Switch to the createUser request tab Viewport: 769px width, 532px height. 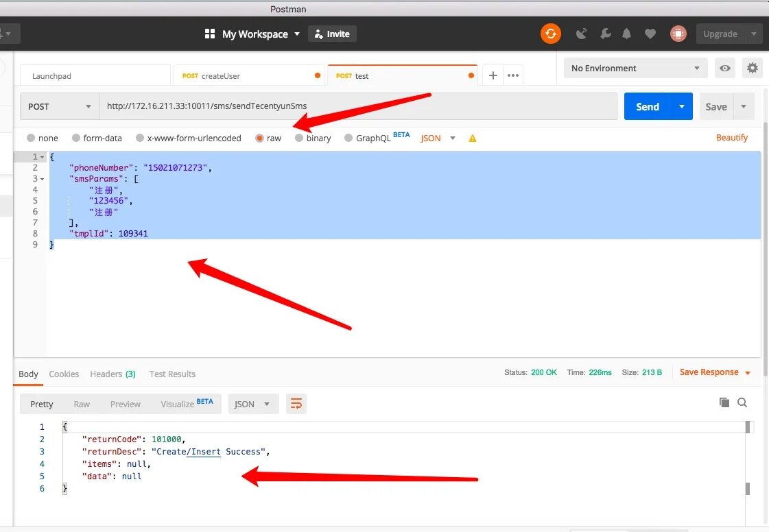pos(248,75)
